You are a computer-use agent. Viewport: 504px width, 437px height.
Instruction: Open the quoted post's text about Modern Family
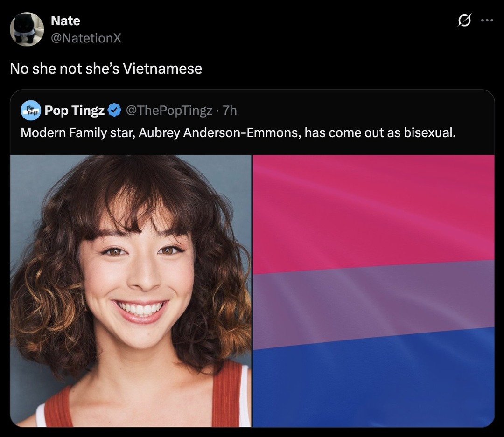coord(238,133)
